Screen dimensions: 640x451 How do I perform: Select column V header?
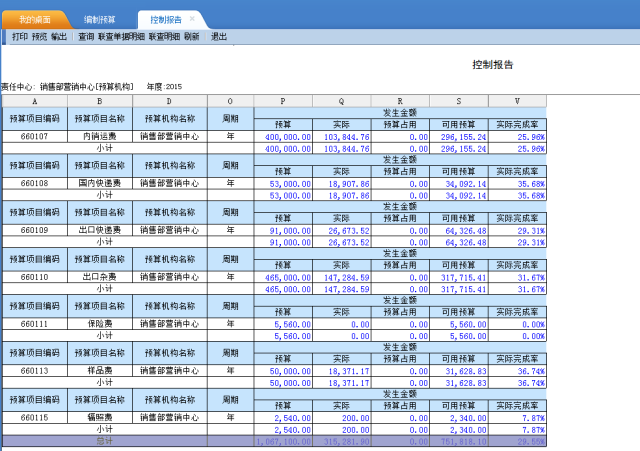click(517, 101)
